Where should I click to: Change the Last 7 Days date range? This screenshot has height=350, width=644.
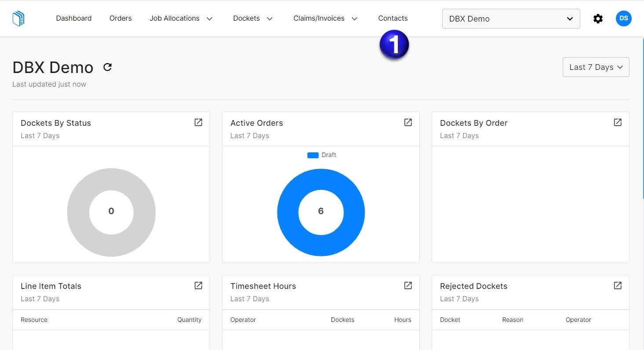(x=596, y=67)
